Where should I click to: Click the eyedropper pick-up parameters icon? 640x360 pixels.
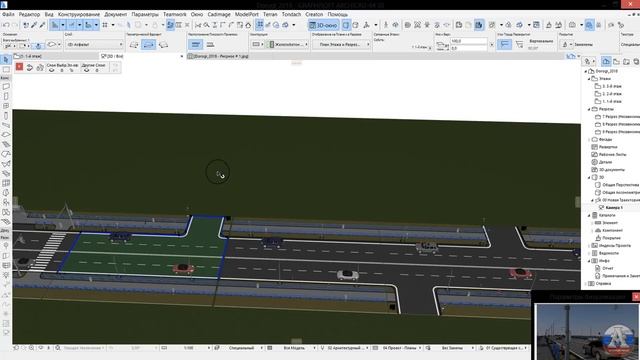pos(34,25)
